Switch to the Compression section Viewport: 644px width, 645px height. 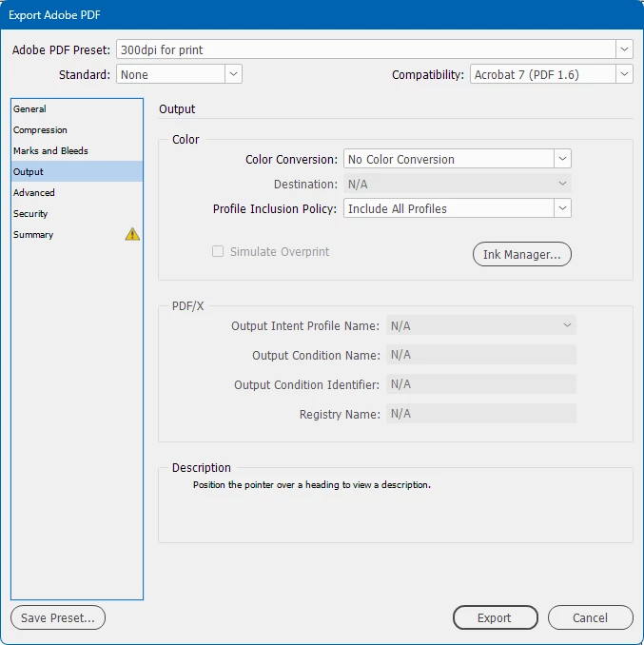(x=77, y=130)
